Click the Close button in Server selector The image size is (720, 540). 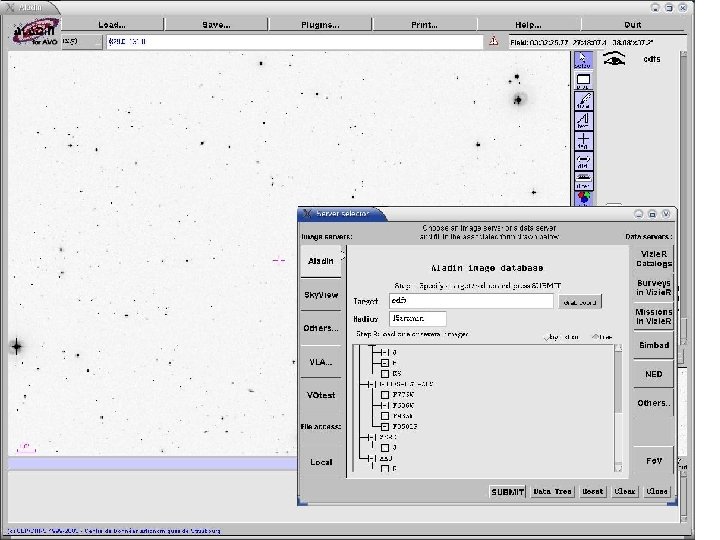(657, 491)
